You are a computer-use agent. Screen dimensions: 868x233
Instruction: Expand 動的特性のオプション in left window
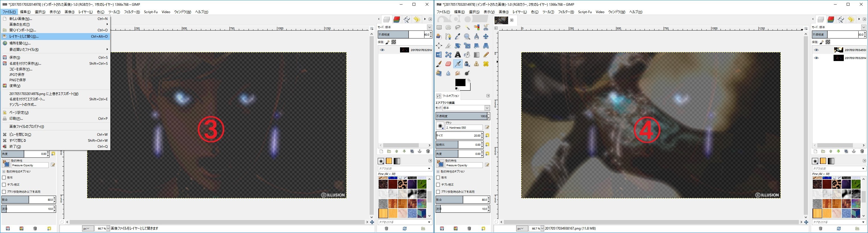(x=4, y=172)
